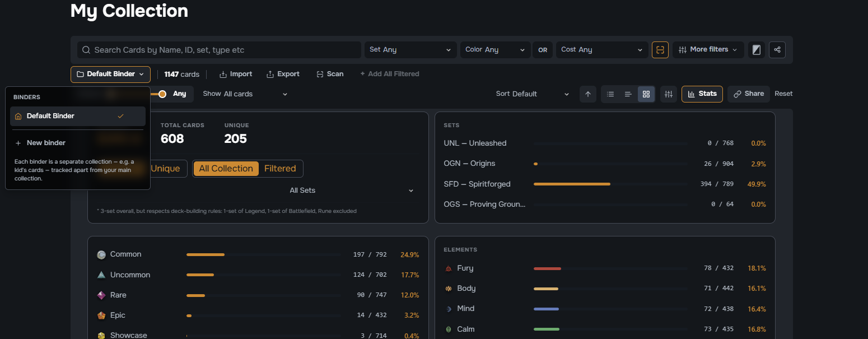Click the orange scan-frame icon beside Cost
Screen dimensions: 868x339
point(660,50)
